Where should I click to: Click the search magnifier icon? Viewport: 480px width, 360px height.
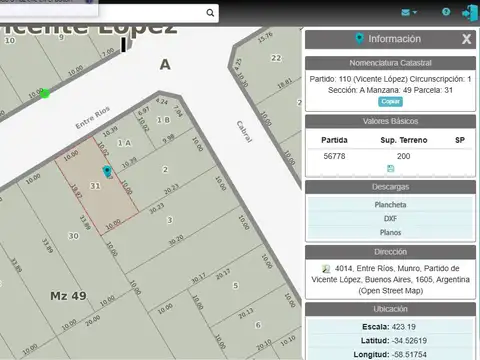[210, 13]
